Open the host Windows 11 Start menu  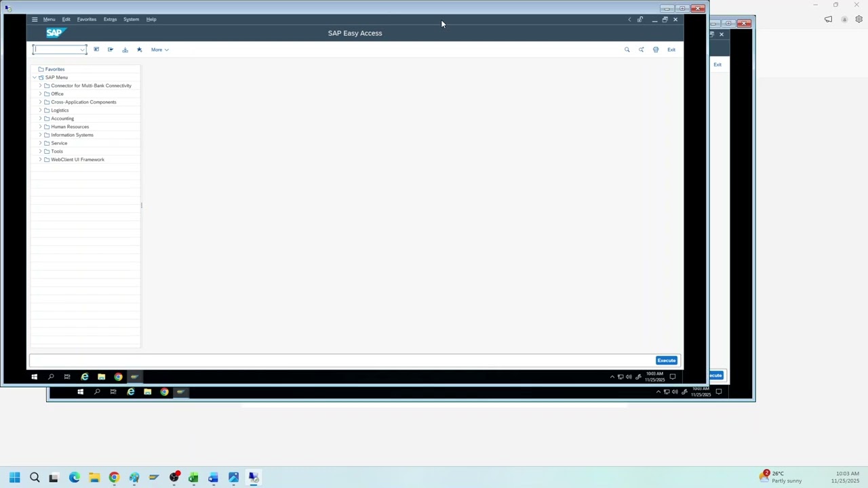pos(14,477)
